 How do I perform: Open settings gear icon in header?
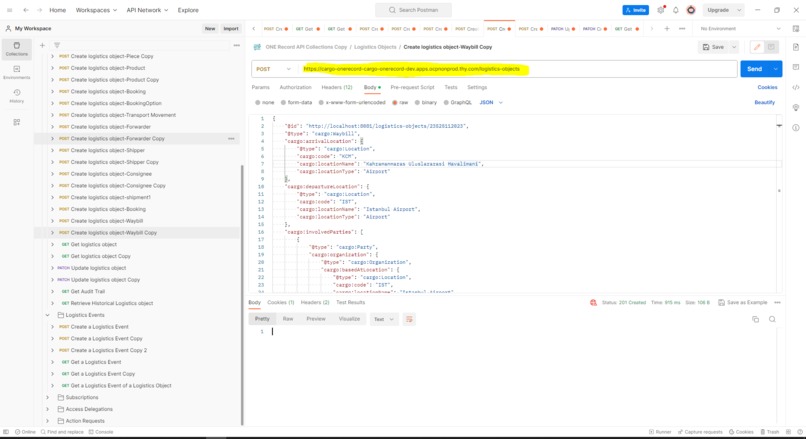(x=661, y=10)
